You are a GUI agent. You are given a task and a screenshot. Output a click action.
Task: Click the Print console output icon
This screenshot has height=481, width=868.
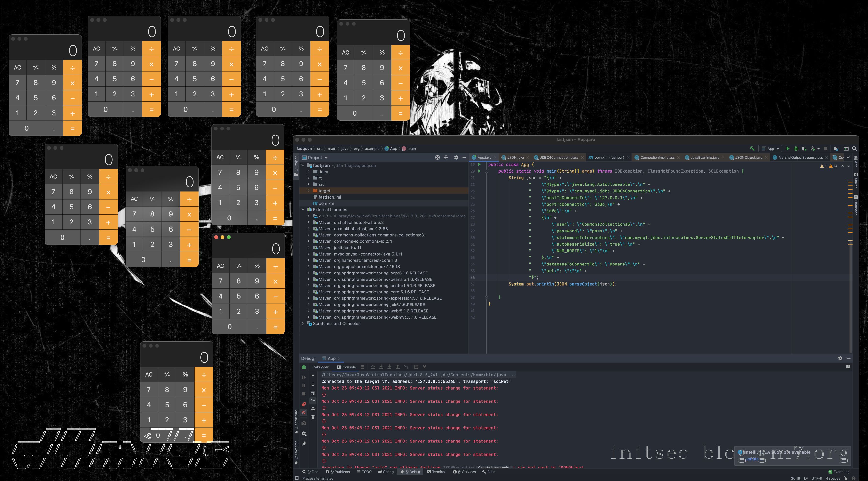[313, 409]
